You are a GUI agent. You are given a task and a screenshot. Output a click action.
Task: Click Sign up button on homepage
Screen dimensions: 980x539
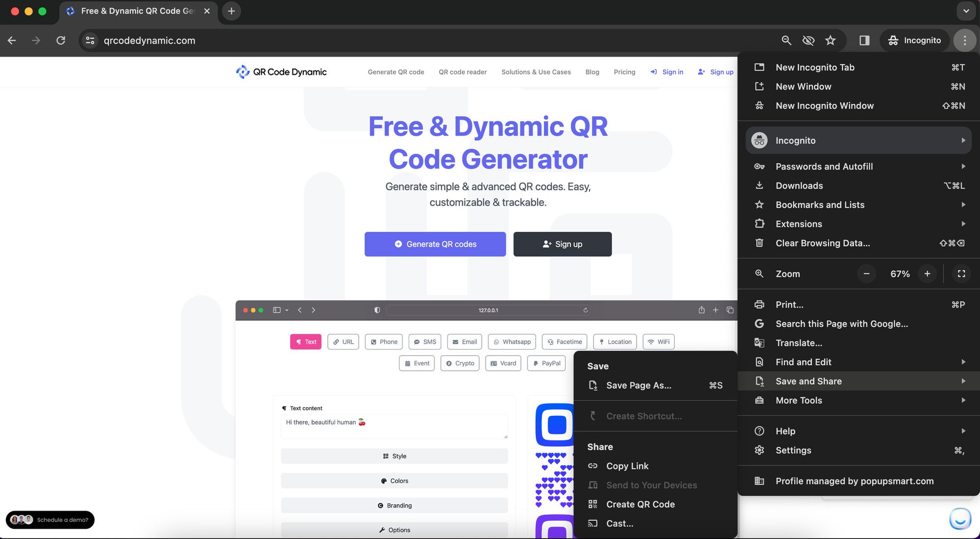click(562, 244)
